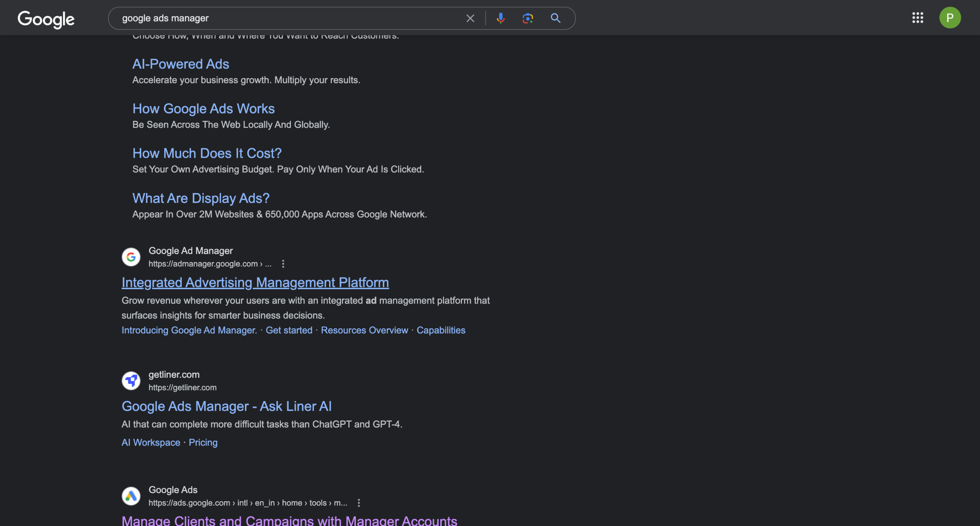Click the Set Your Own Advertising Budget text
Image resolution: width=980 pixels, height=526 pixels.
click(278, 169)
